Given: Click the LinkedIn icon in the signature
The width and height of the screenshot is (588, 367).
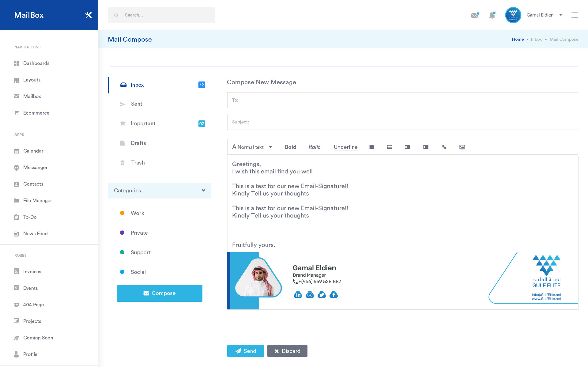Looking at the screenshot, I should pos(298,295).
